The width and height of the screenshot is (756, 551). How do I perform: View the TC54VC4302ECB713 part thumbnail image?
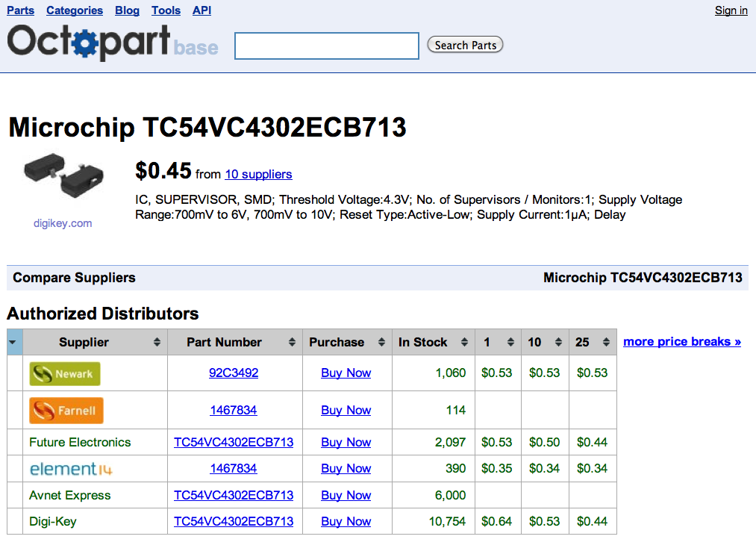pyautogui.click(x=63, y=176)
